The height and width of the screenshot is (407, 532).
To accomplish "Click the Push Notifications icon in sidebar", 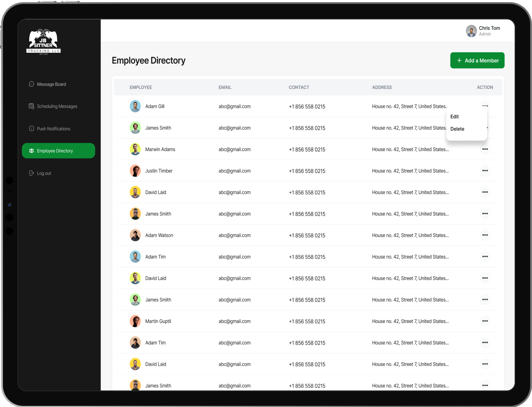I will [x=31, y=129].
